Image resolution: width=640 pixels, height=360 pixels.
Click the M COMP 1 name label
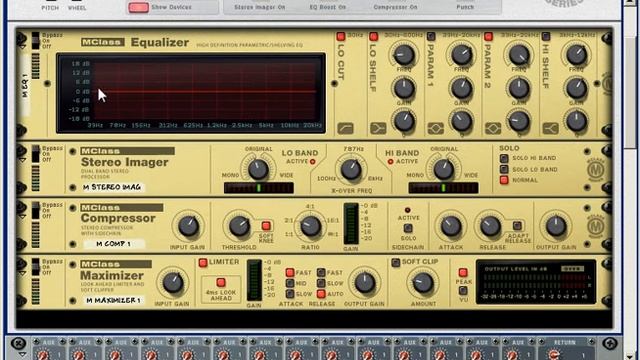(x=113, y=244)
